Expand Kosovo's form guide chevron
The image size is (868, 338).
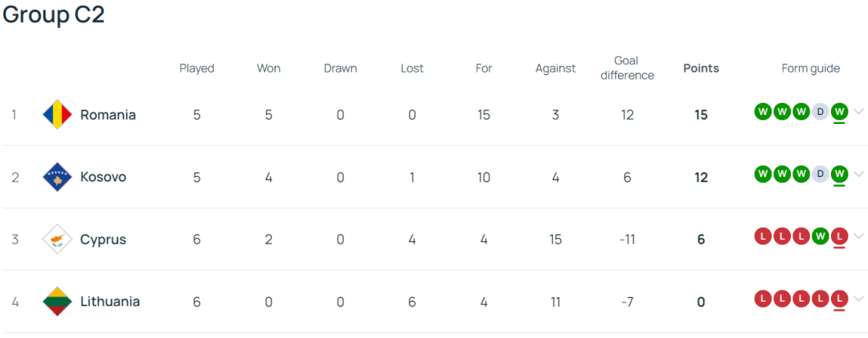858,175
